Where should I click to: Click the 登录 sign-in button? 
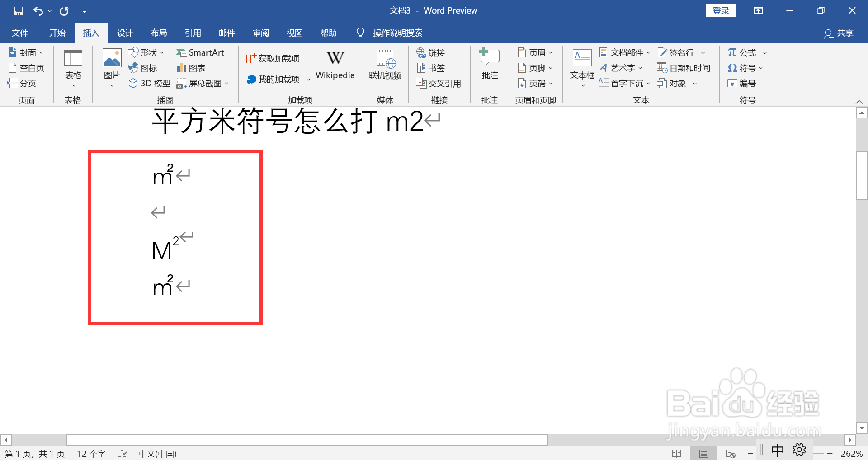pyautogui.click(x=721, y=10)
